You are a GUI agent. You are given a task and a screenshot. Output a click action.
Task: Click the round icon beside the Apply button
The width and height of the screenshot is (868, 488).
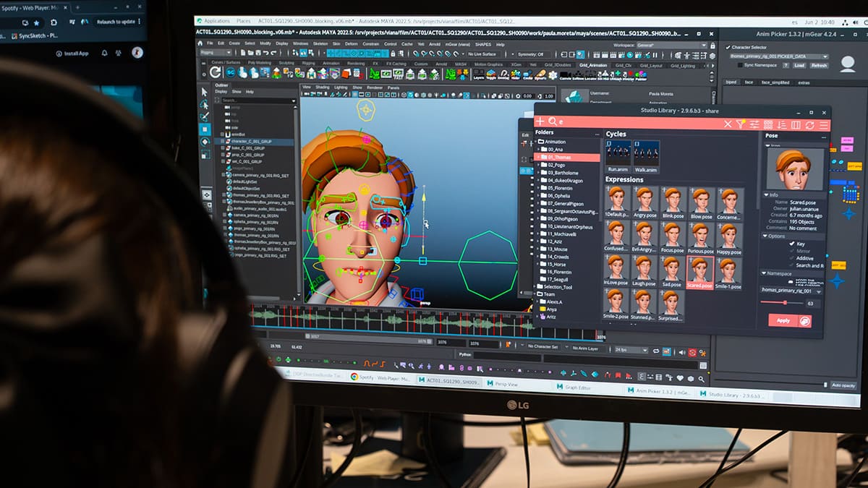[804, 321]
